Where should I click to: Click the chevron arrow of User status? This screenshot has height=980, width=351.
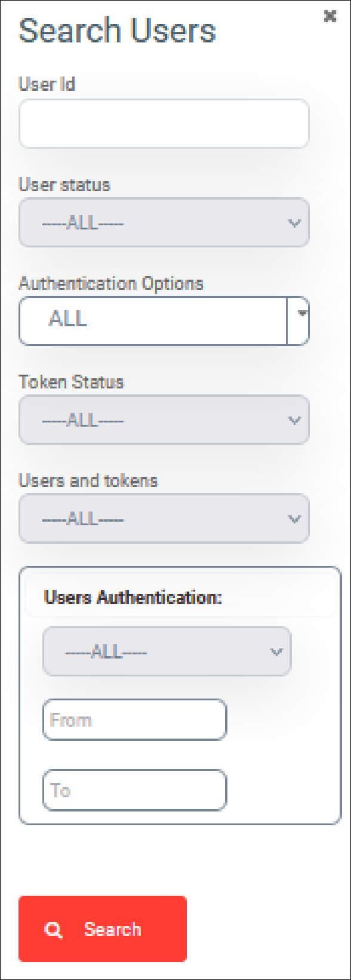click(294, 223)
